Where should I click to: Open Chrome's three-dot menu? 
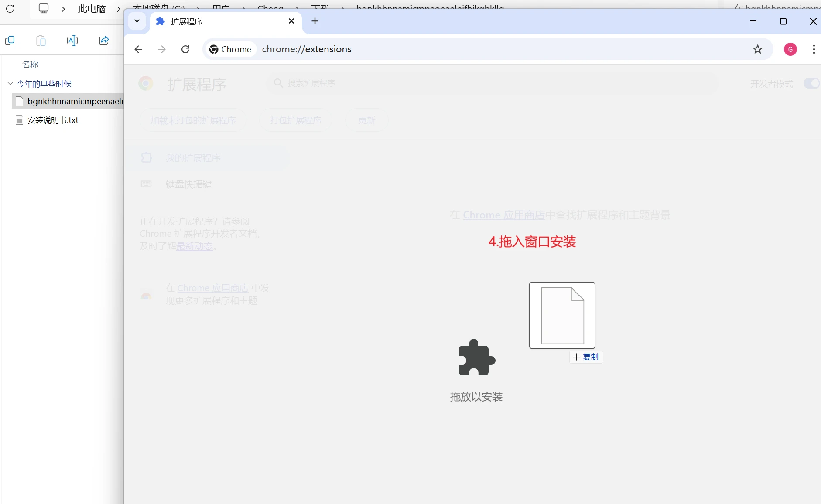coord(813,49)
